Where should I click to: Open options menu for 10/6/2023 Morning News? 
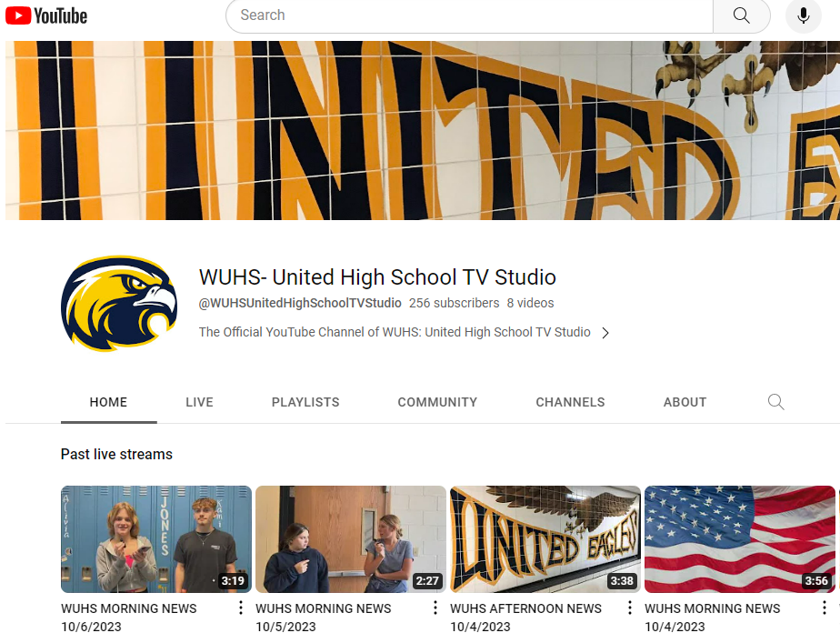(x=241, y=608)
